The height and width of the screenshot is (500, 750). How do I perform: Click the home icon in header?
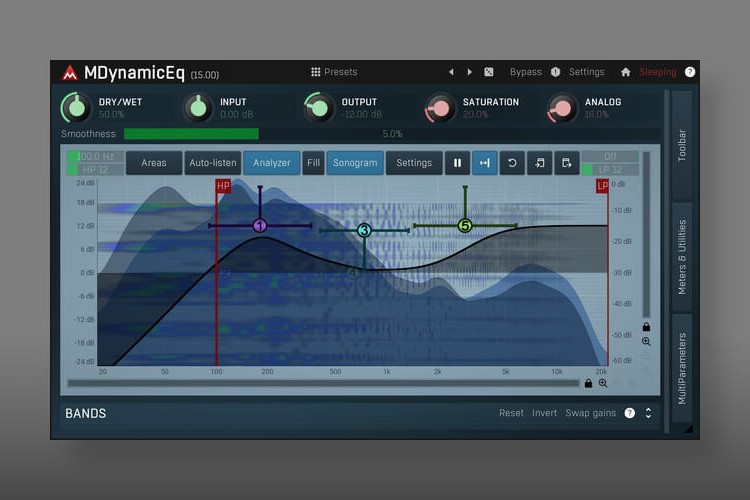(625, 72)
